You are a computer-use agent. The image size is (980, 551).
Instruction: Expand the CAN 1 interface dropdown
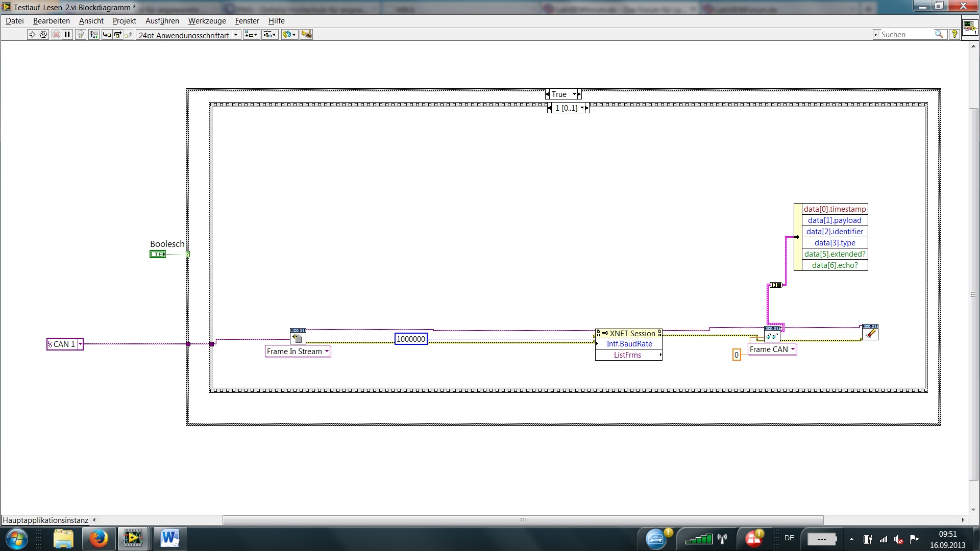[80, 344]
